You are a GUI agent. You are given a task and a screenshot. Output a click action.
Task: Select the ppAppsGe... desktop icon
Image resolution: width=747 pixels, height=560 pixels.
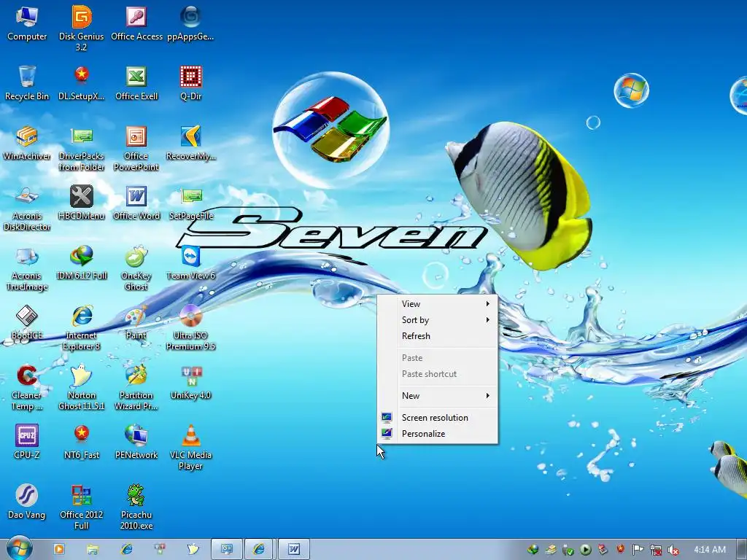point(190,24)
